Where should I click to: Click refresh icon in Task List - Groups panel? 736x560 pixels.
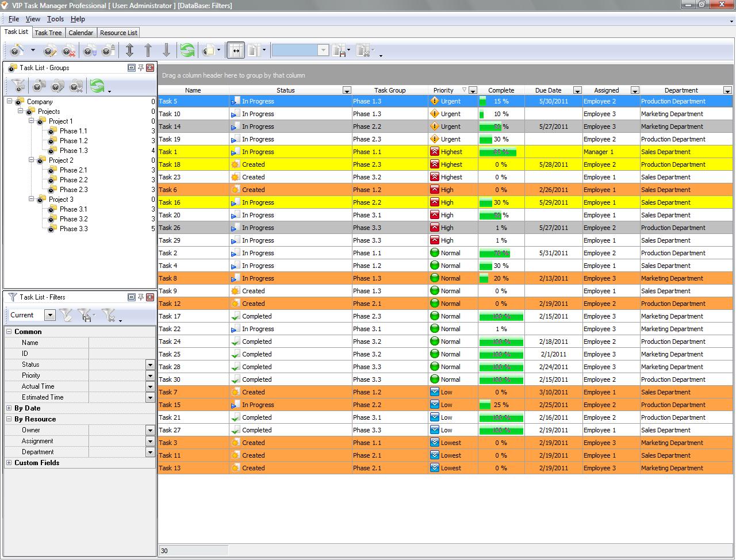point(97,86)
